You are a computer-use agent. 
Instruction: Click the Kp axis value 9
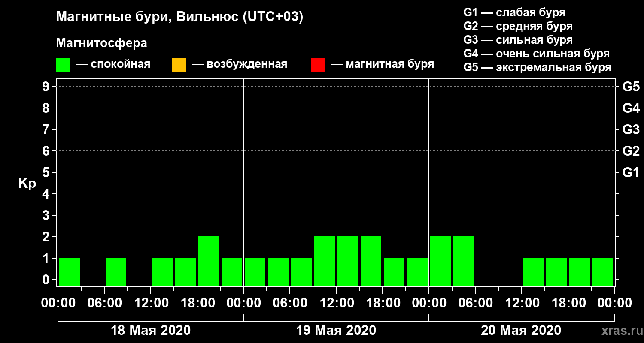point(47,87)
